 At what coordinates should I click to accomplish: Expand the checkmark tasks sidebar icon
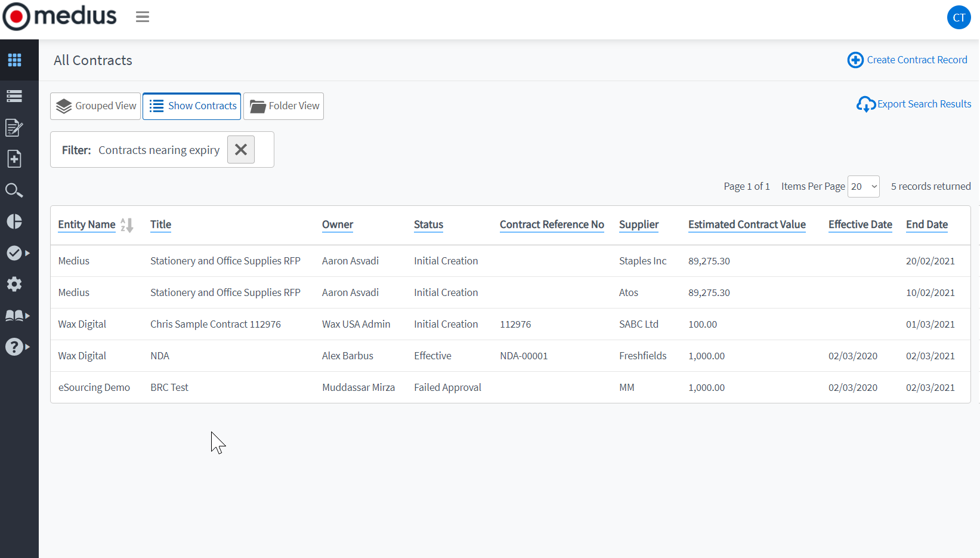tap(18, 253)
